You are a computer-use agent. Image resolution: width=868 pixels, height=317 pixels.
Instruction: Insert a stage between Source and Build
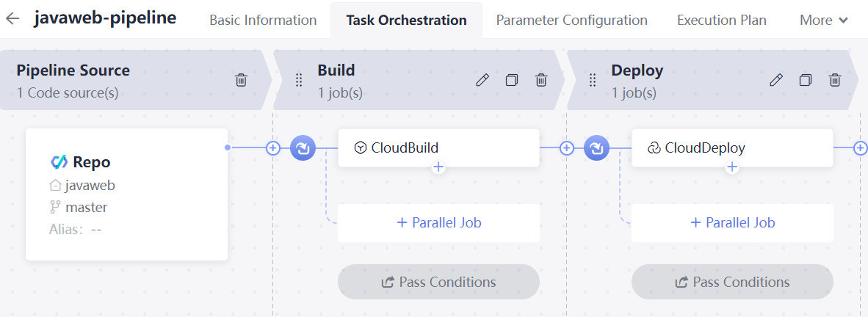pos(273,148)
